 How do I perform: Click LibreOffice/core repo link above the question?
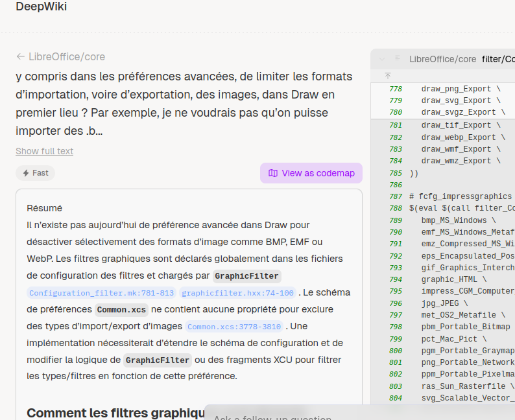[66, 57]
